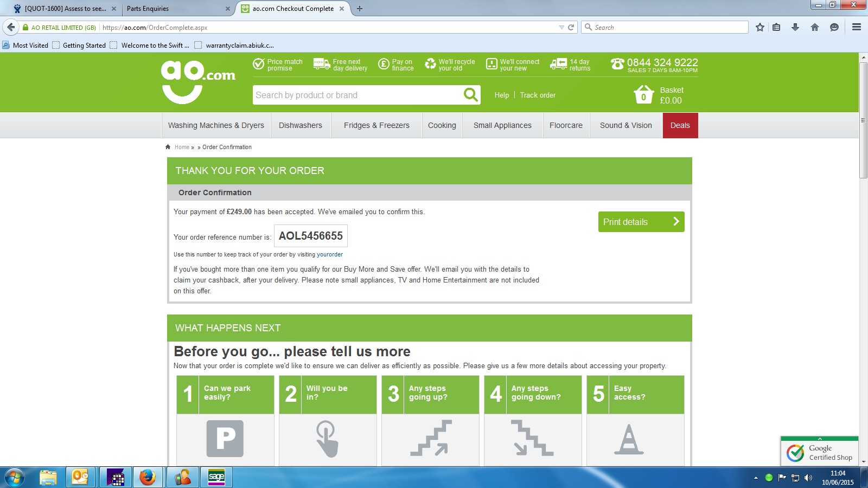This screenshot has width=868, height=488.
Task: Open the Firefox hamburger menu
Action: point(857,27)
